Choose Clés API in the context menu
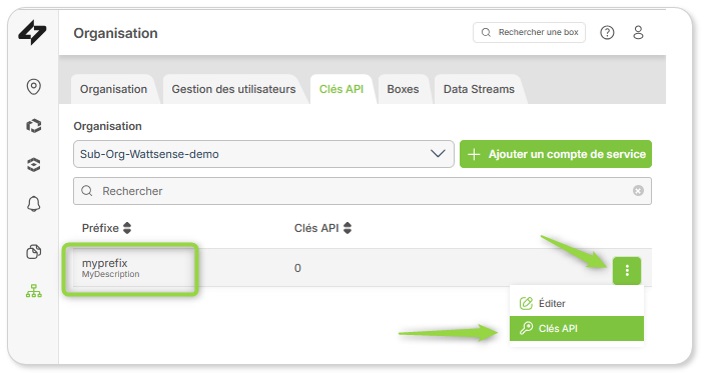This screenshot has height=373, width=704. click(x=576, y=329)
